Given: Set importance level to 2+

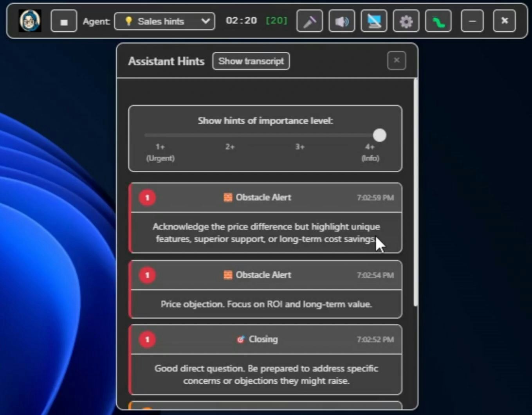Looking at the screenshot, I should click(x=230, y=147).
